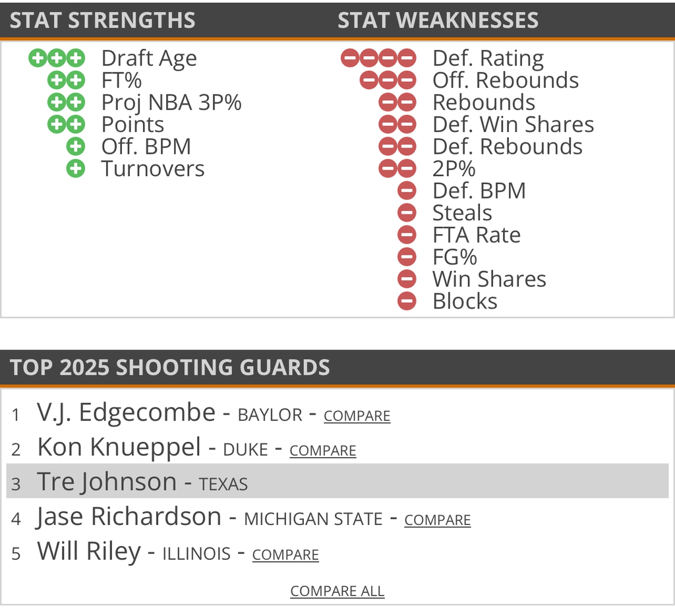The height and width of the screenshot is (616, 675).
Task: Compare with Jase Richardson
Action: 437,520
